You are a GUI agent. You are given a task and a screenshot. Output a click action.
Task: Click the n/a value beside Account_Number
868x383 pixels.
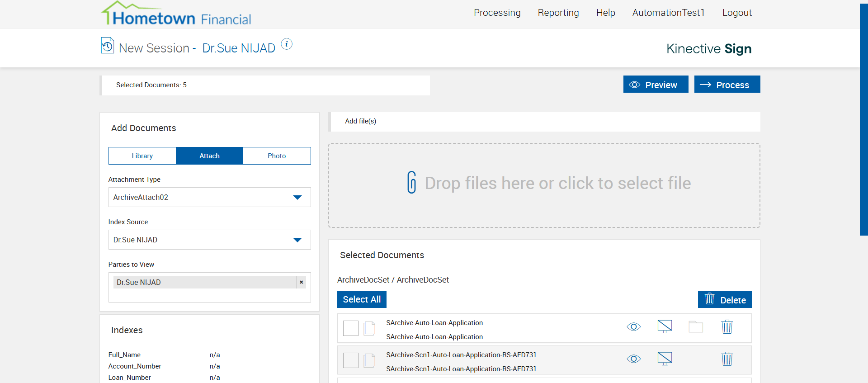point(215,366)
